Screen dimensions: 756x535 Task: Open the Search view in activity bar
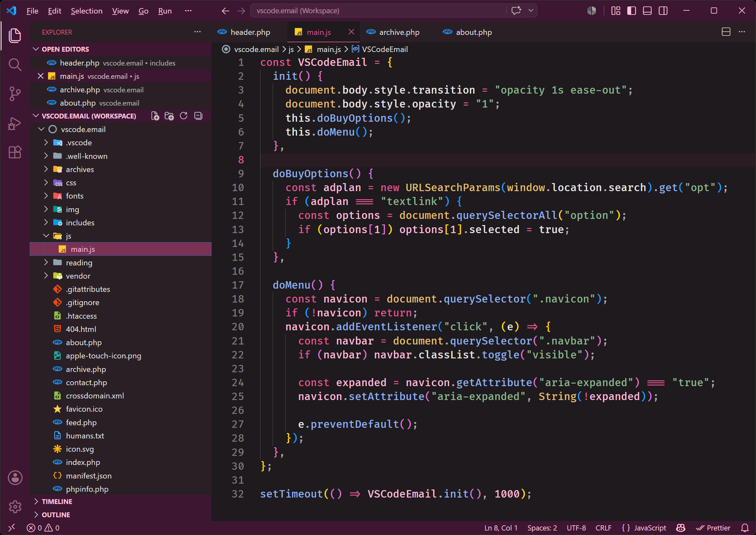[15, 65]
